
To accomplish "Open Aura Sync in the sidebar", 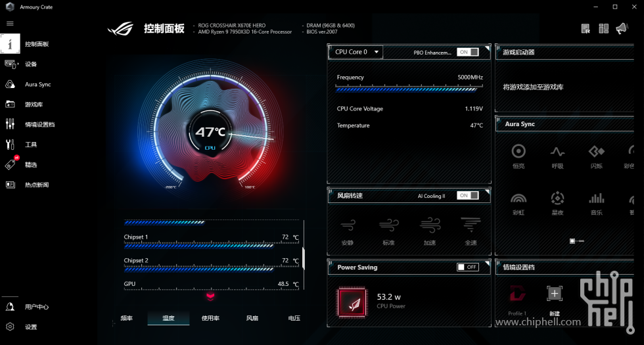I will [38, 84].
